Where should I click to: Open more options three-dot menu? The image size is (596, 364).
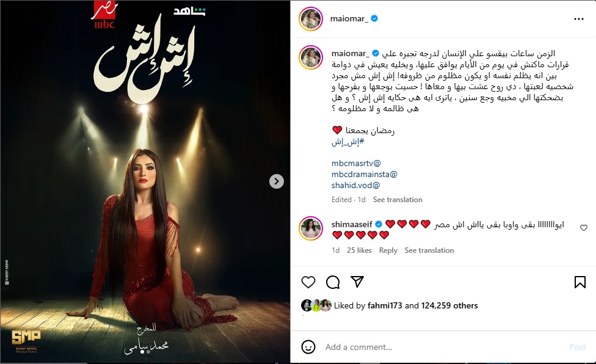click(578, 19)
